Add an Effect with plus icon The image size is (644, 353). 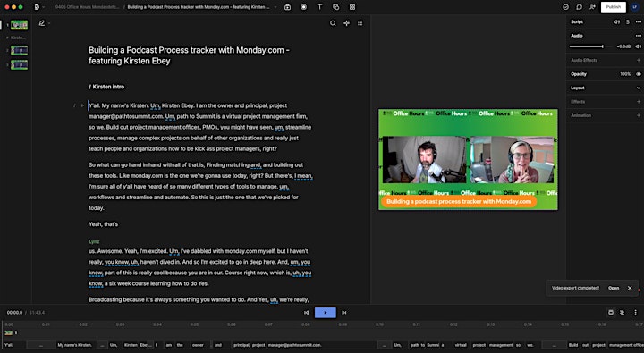[639, 101]
